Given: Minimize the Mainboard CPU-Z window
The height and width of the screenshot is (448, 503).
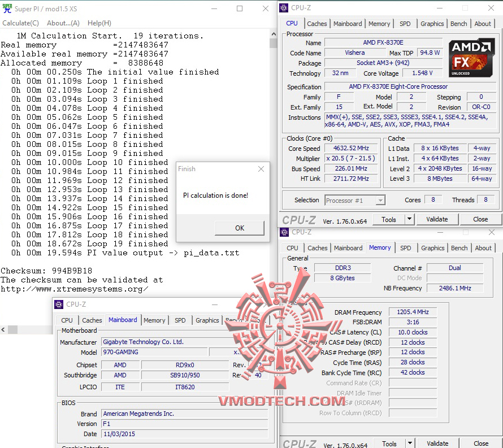Looking at the screenshot, I should click(x=215, y=305).
